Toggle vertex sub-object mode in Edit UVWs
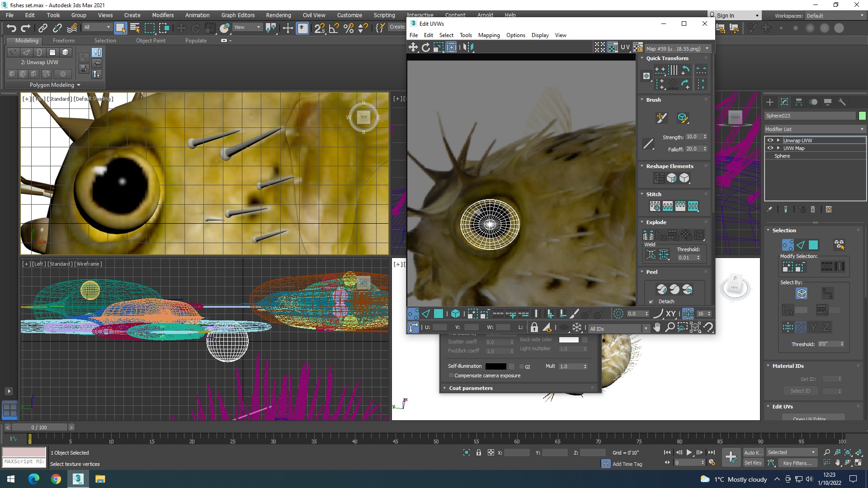This screenshot has height=488, width=868. click(413, 314)
